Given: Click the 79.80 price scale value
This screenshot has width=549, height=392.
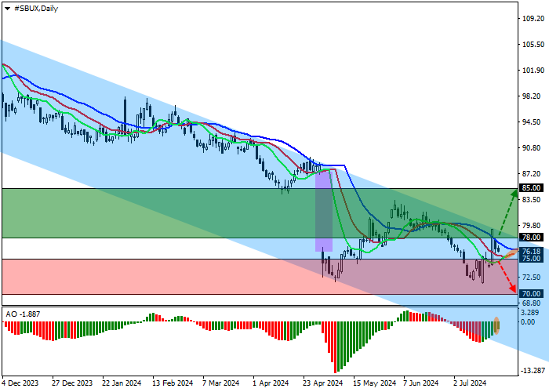Looking at the screenshot, I should [x=533, y=226].
